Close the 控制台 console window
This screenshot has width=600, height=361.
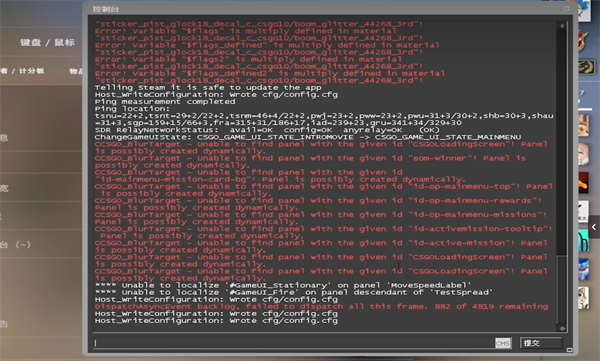point(566,8)
